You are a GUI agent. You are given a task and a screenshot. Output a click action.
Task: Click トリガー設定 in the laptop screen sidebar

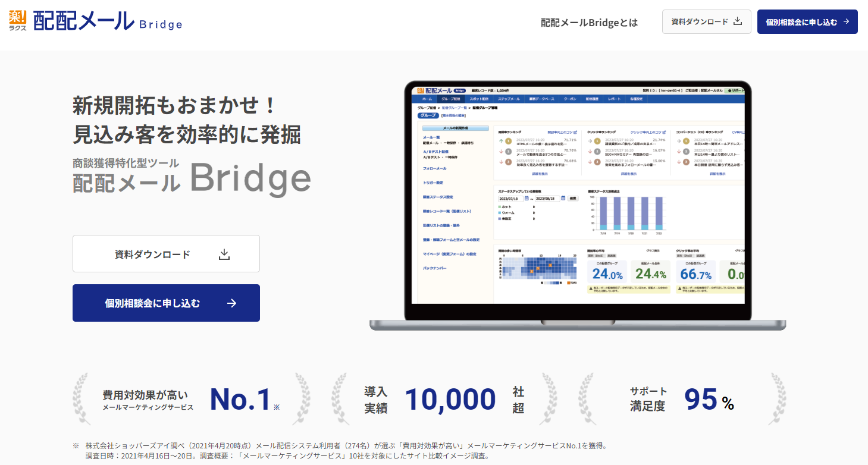click(x=433, y=183)
